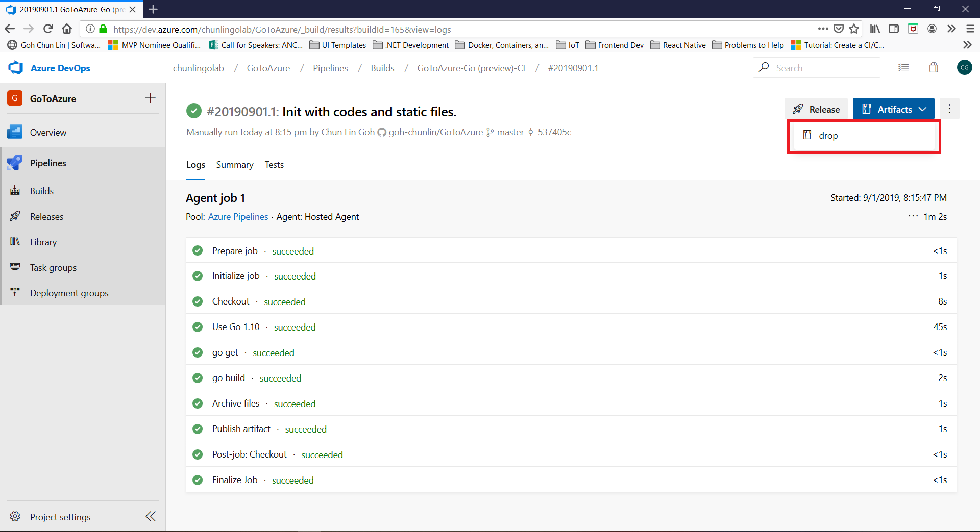Click the GoToAzure project avatar icon

15,98
